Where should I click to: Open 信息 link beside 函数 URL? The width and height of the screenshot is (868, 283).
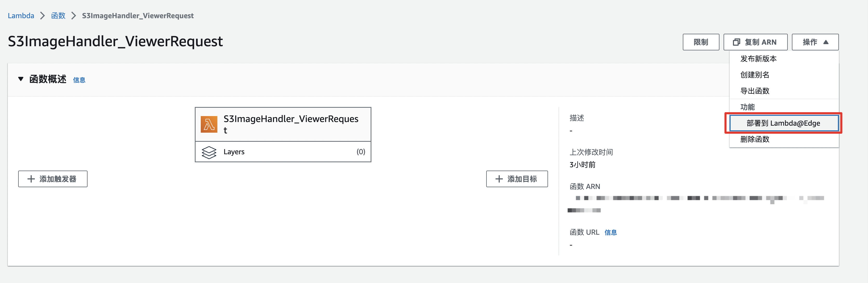click(610, 232)
